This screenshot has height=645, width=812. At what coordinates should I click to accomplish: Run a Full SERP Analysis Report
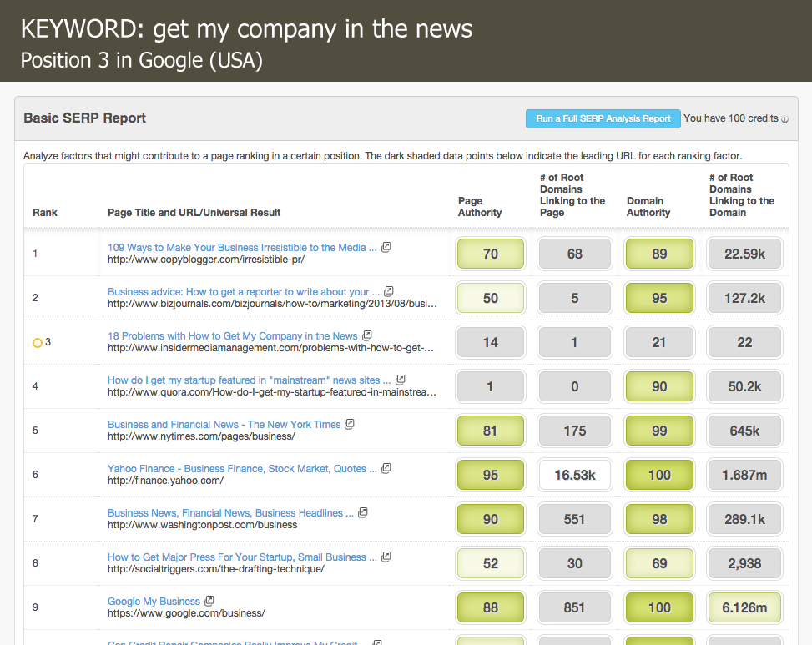[x=603, y=118]
